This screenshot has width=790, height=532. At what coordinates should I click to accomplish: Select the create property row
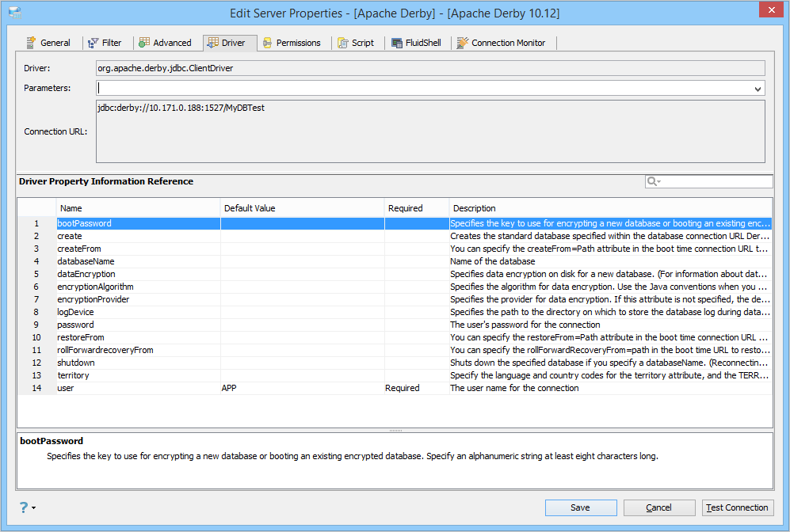[395, 236]
